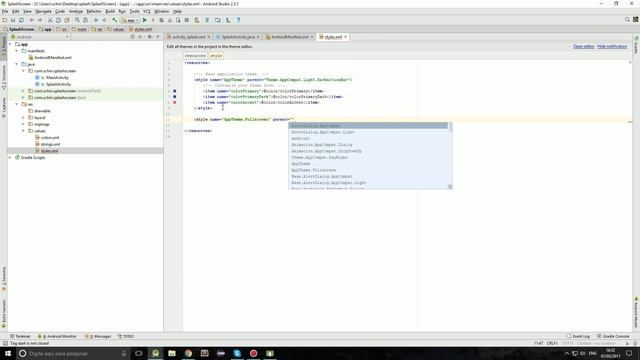Click the Find magnifier toolbar icon
Viewport: 640px width, 360px height.
[77, 20]
